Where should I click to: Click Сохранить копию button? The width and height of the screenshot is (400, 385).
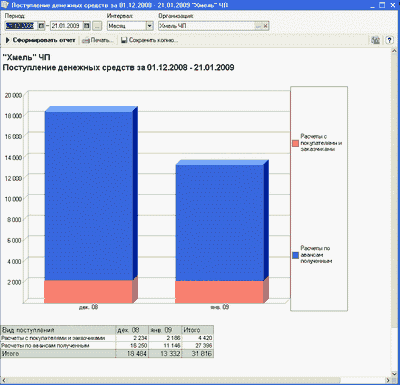(x=149, y=40)
